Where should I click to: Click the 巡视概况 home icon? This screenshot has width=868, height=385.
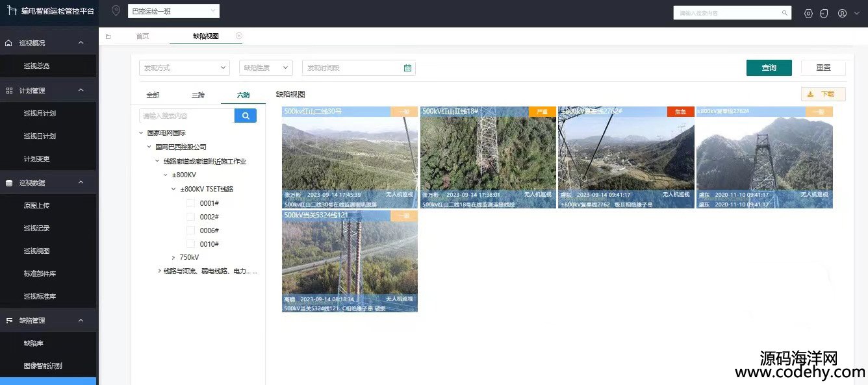[9, 43]
